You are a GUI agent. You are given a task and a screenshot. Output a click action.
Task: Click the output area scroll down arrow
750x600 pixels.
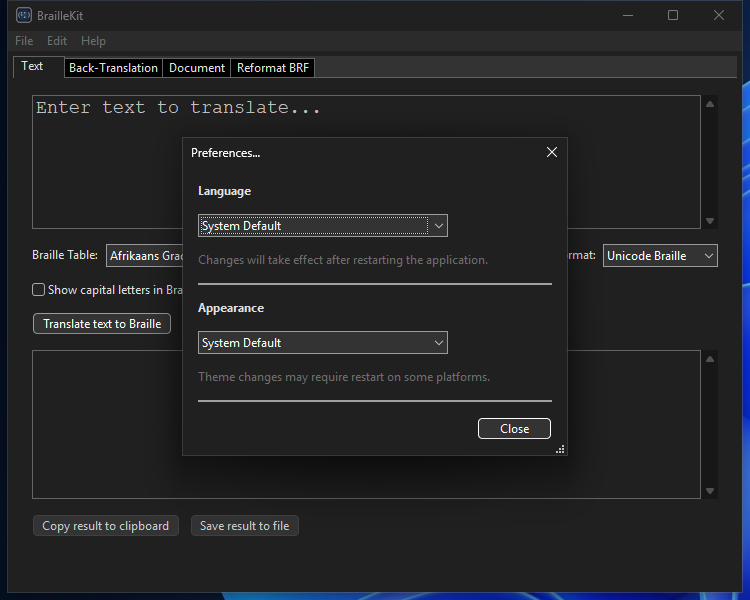710,491
